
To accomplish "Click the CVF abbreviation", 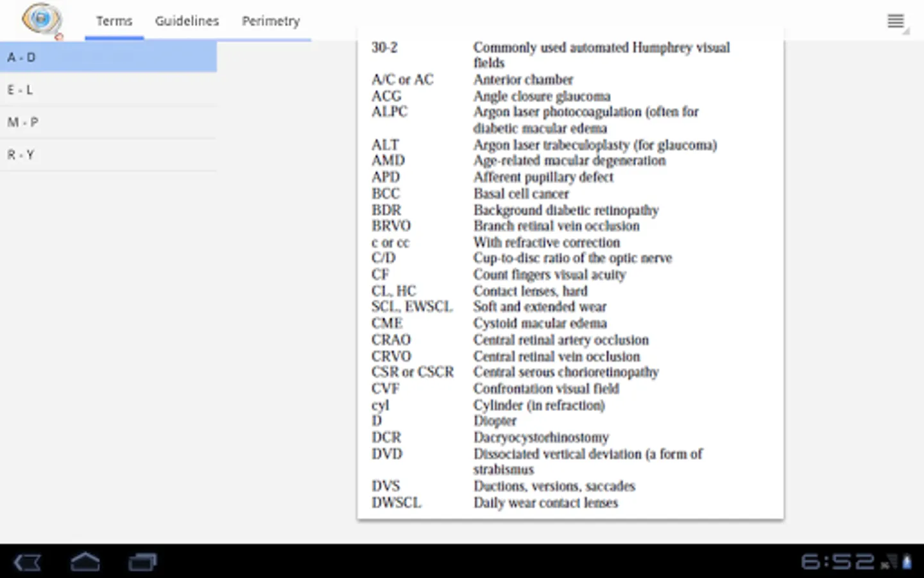I will [x=385, y=389].
